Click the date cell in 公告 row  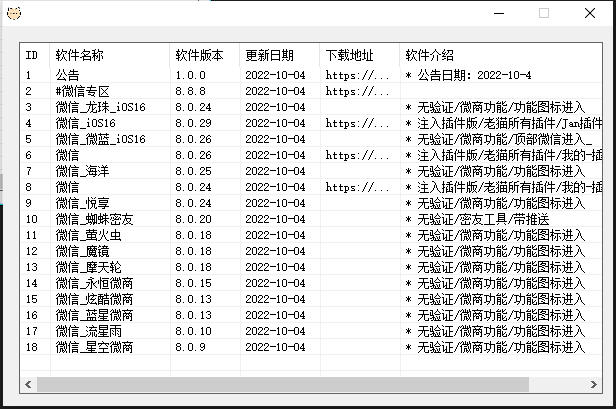click(275, 75)
